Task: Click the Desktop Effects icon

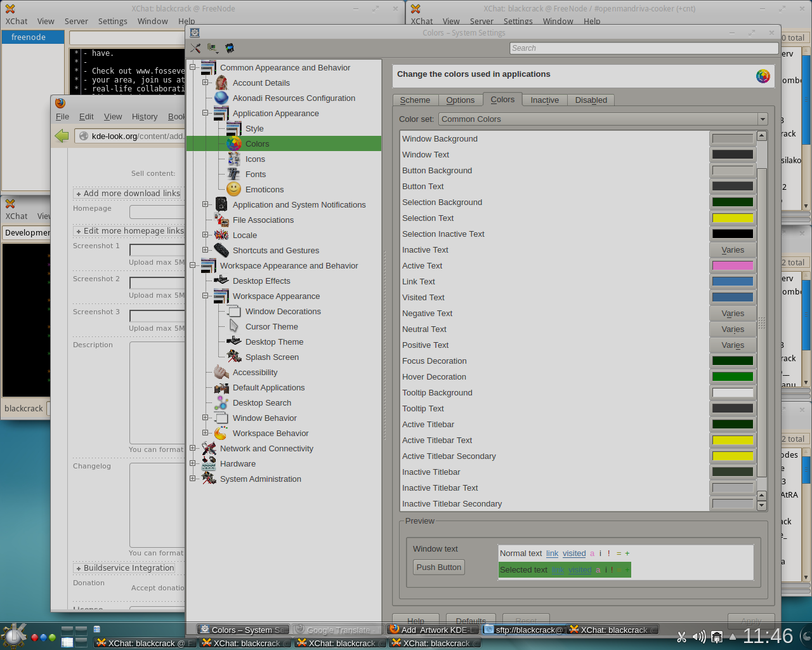Action: click(221, 281)
